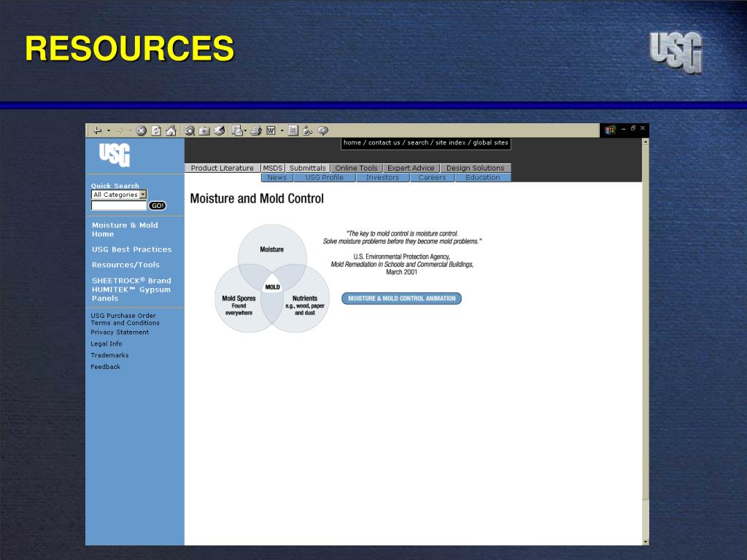
Task: Click the browser Home icon
Action: pyautogui.click(x=171, y=131)
